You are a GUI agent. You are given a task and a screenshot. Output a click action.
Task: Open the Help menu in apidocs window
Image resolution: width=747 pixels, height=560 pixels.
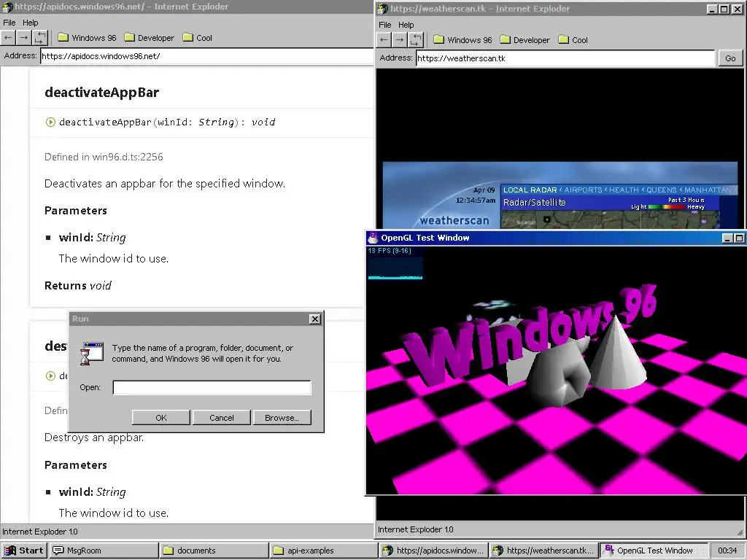tap(30, 23)
